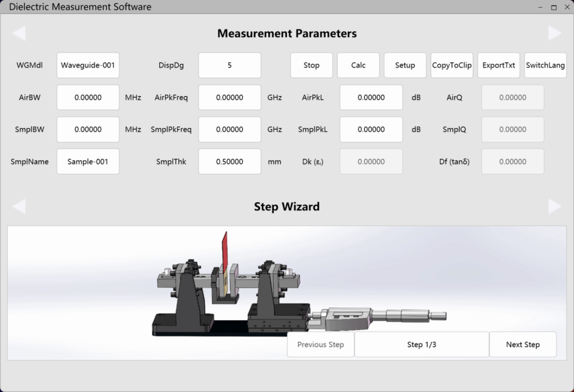Open the Setup dialog
The image size is (574, 392).
tap(405, 65)
